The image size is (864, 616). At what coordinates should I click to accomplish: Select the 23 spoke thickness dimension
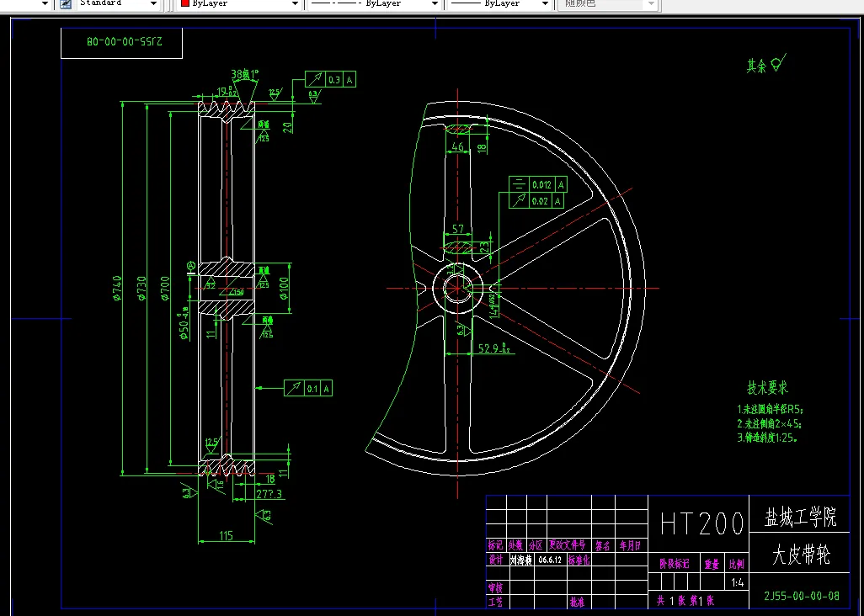484,247
